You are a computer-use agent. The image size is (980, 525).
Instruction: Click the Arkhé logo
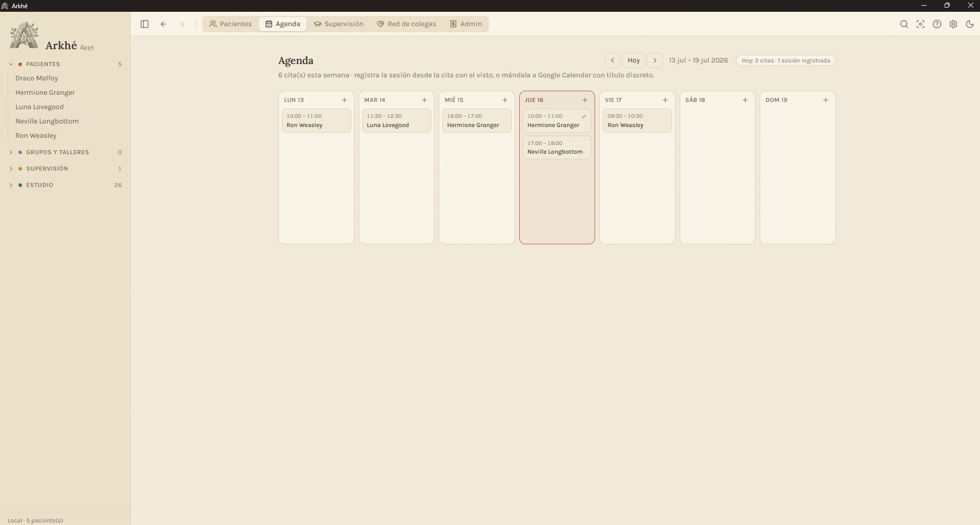(24, 36)
